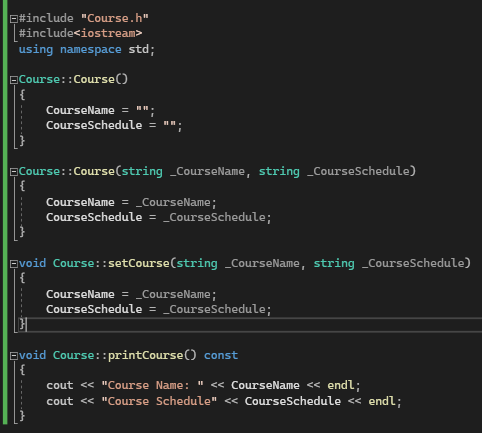Click _CourseName parameter in setCourse signature
The width and height of the screenshot is (482, 433).
(x=262, y=263)
